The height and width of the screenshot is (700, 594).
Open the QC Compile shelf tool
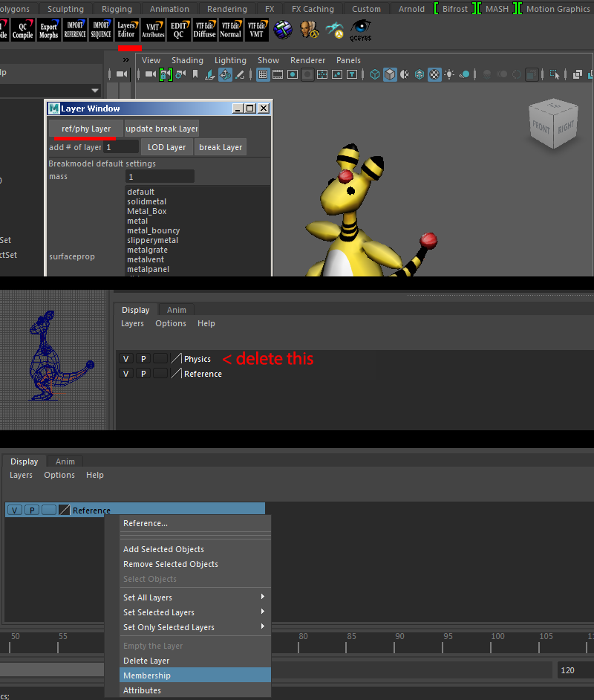coord(23,30)
